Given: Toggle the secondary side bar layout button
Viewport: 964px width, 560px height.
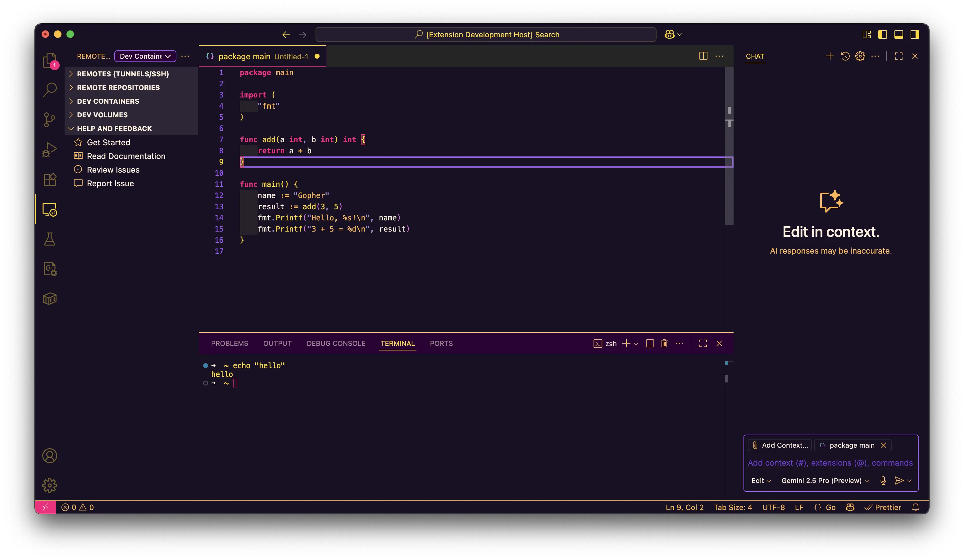Looking at the screenshot, I should [x=915, y=34].
